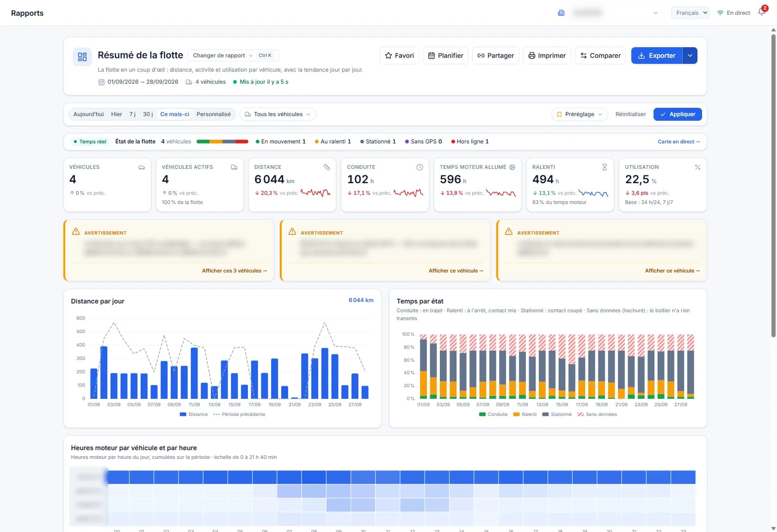Click the fleet status color bar
The image size is (777, 532).
(222, 142)
